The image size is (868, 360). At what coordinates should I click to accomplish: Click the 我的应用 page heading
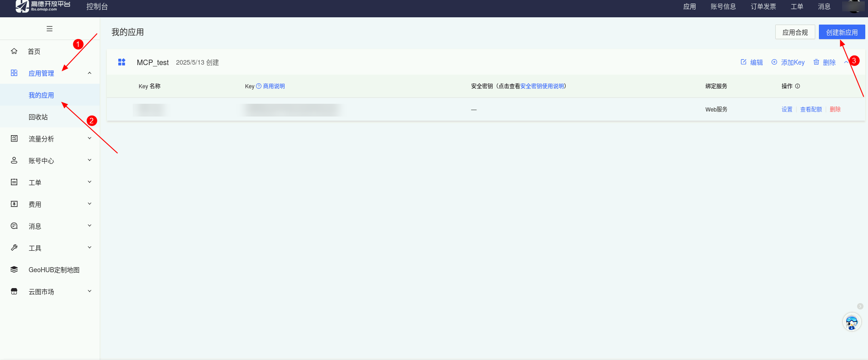coord(127,32)
